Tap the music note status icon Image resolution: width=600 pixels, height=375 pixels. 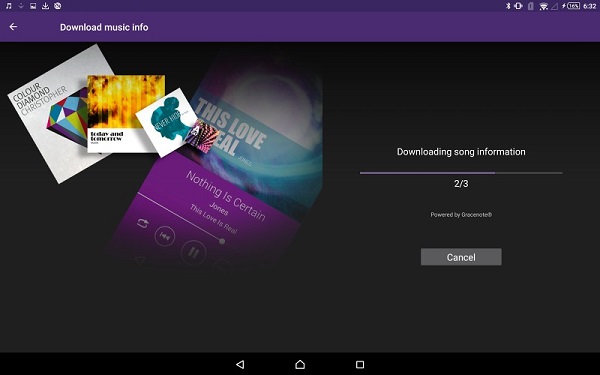8,6
